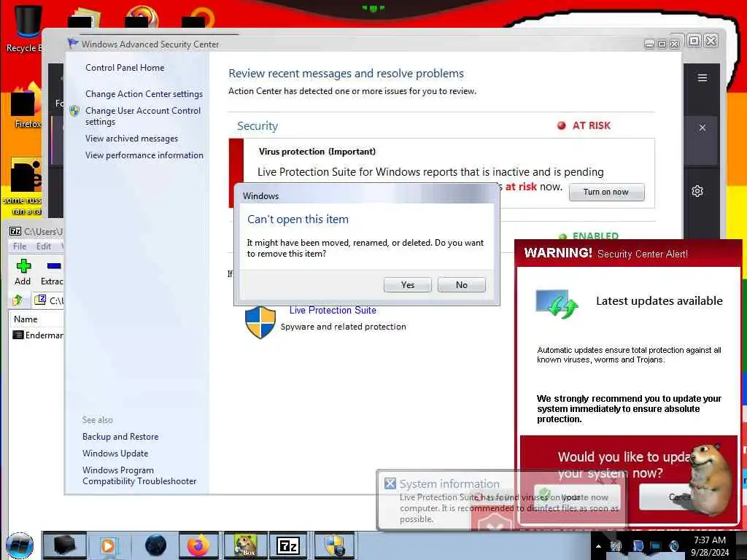Click the Turn on now button for virus protection

[606, 192]
